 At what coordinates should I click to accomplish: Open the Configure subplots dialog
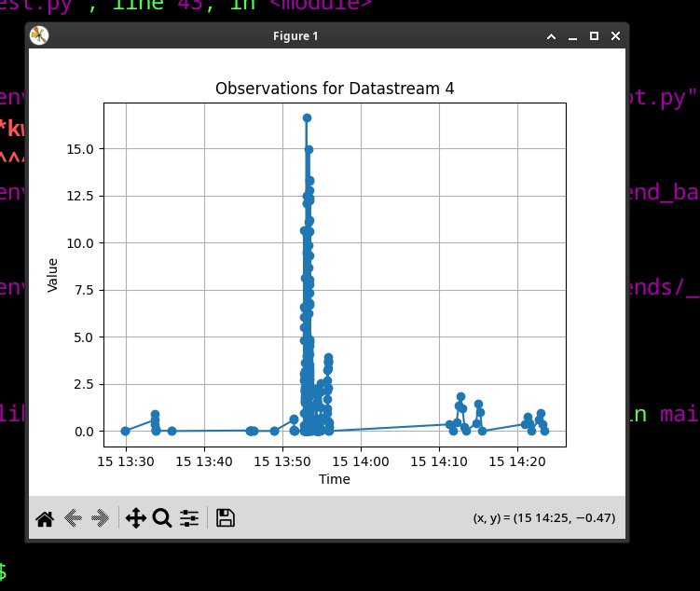(x=189, y=518)
